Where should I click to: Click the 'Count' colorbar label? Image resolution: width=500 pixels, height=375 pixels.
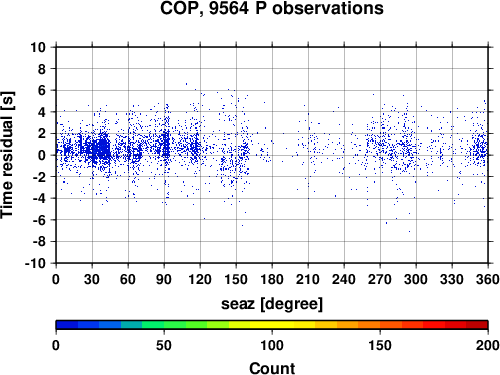point(272,368)
